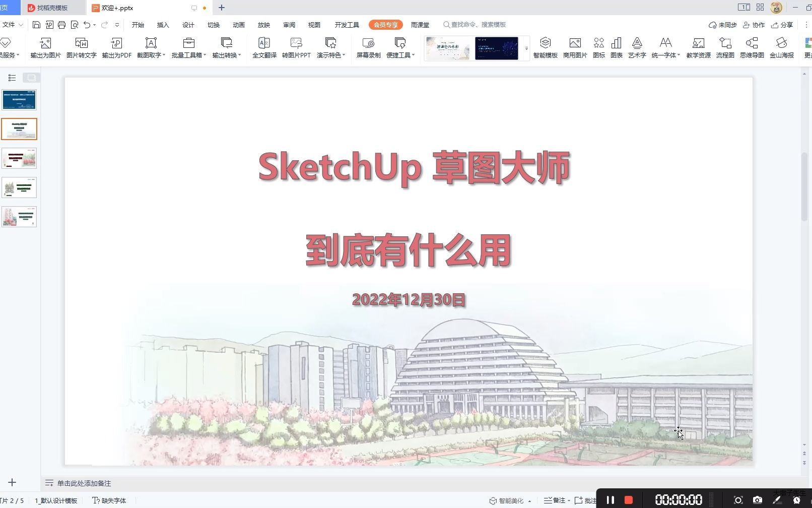Open Print Preview icon
This screenshot has height=508, width=812.
click(x=75, y=25)
